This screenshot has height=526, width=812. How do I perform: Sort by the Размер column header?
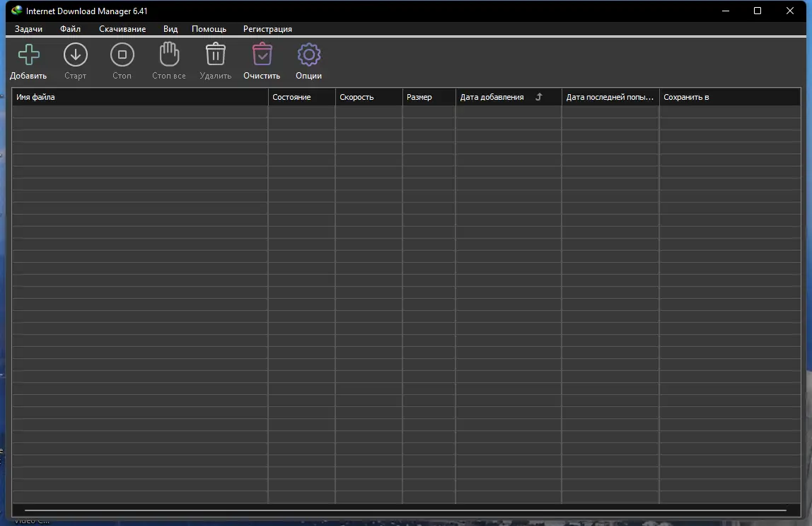(429, 97)
